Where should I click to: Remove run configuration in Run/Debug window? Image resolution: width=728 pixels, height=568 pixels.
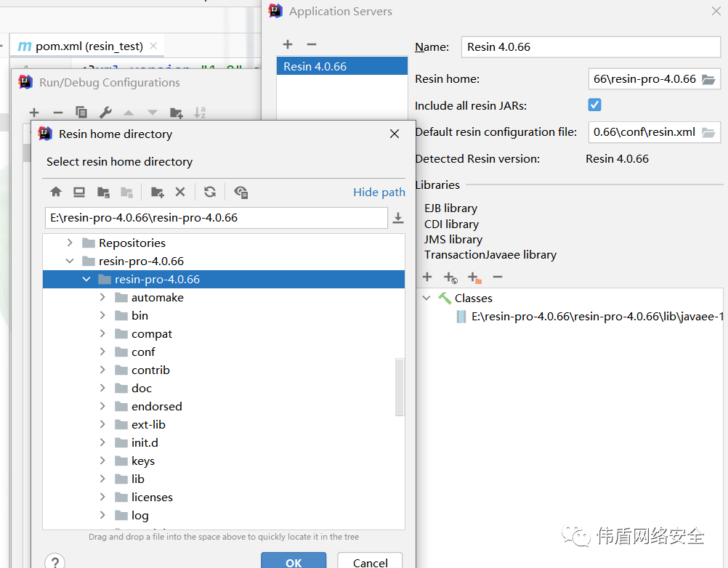57,113
